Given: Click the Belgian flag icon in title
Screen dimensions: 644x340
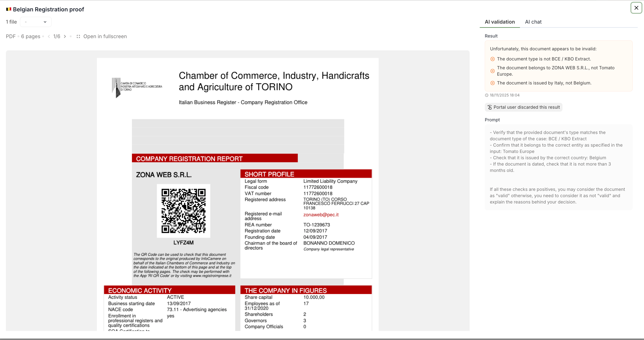Looking at the screenshot, I should [9, 9].
